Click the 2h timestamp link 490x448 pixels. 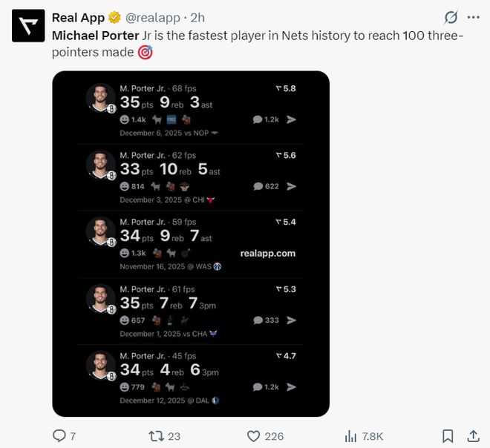[198, 17]
